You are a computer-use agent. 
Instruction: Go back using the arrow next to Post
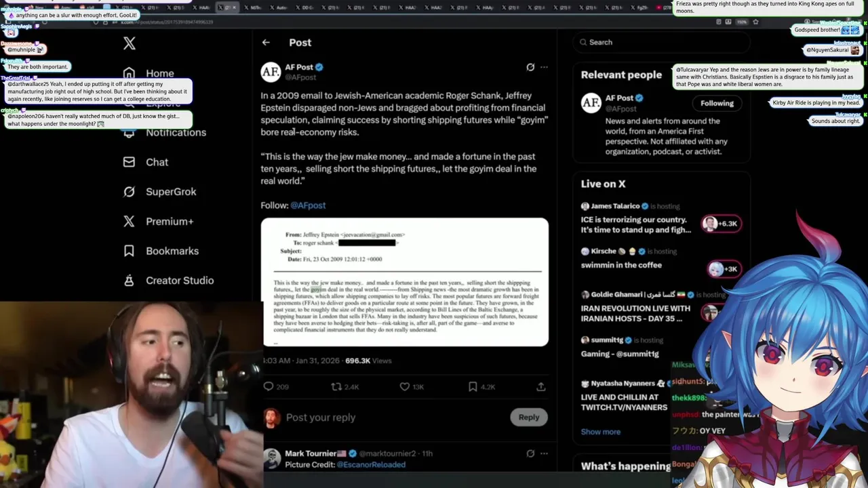click(266, 42)
